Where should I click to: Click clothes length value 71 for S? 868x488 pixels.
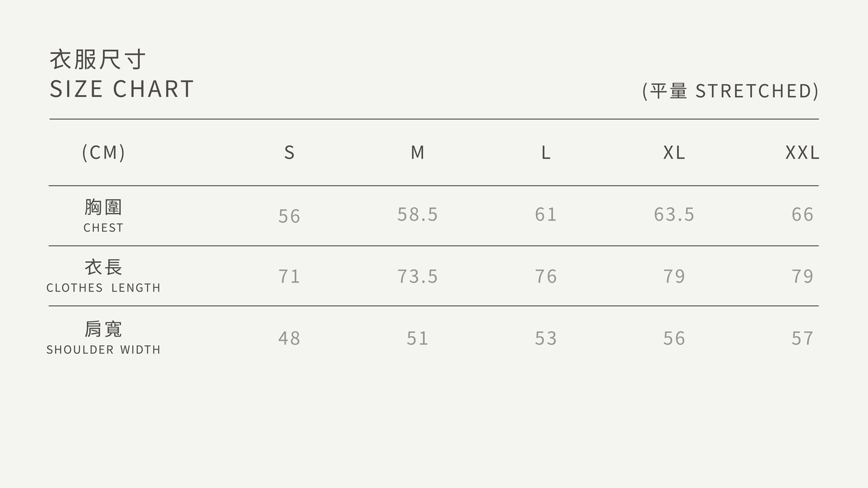[x=289, y=276]
